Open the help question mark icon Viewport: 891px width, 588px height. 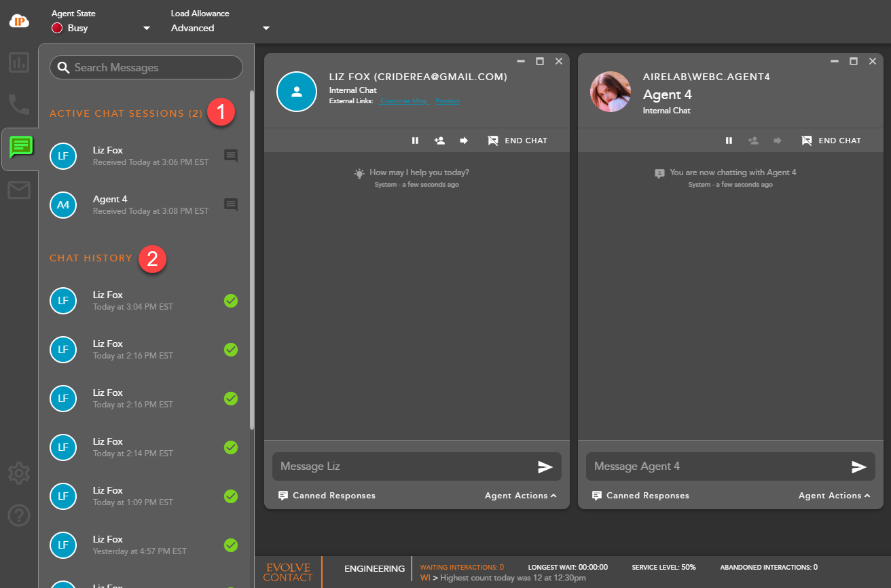(x=19, y=516)
